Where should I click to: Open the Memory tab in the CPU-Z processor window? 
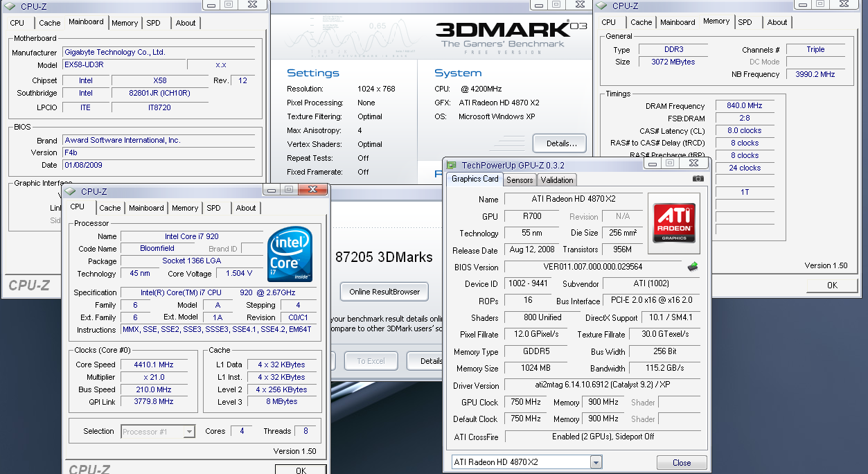pos(185,208)
